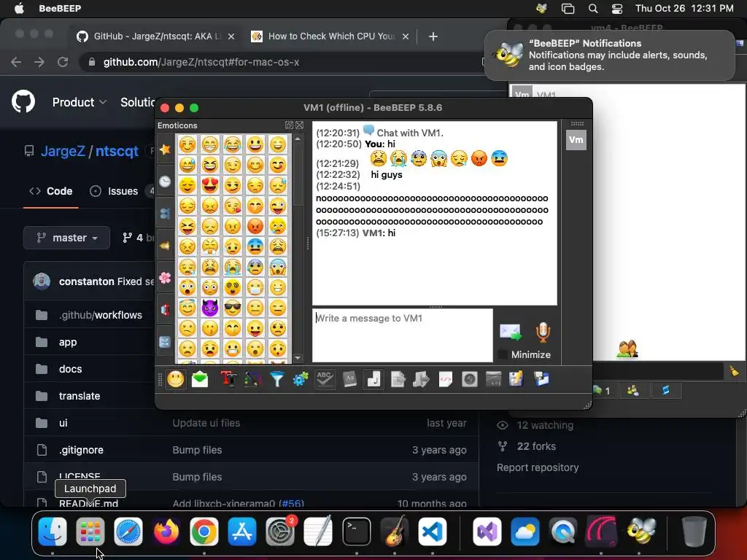Click the blue funnel filter icon

pos(276,379)
